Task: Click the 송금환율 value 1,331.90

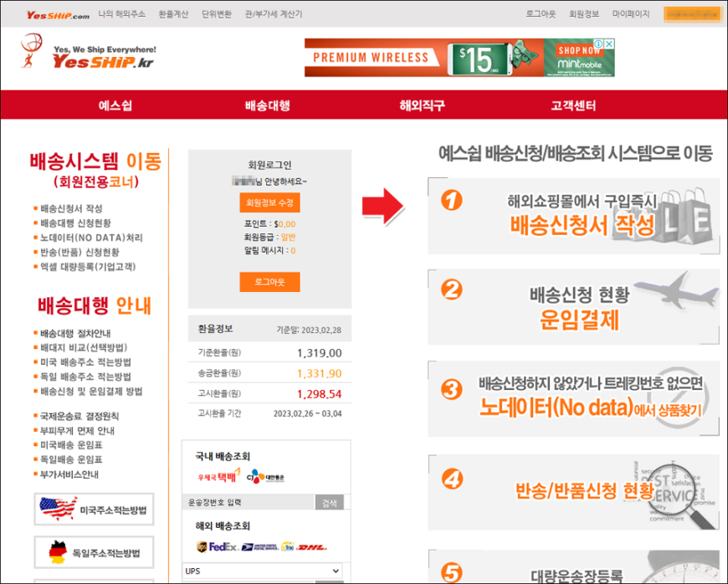Action: pos(320,374)
